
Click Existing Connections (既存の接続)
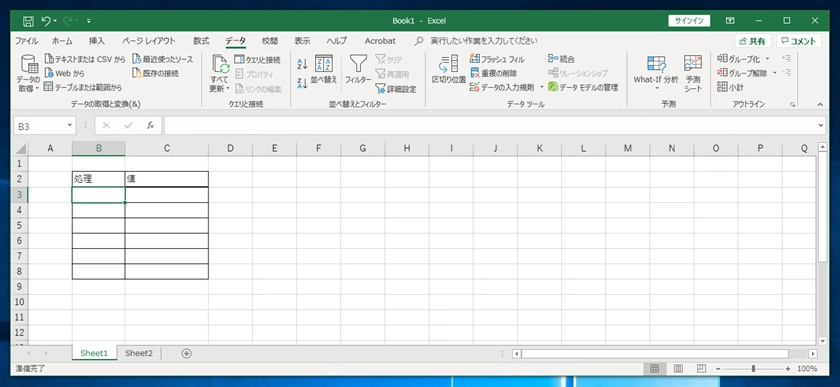pos(155,73)
